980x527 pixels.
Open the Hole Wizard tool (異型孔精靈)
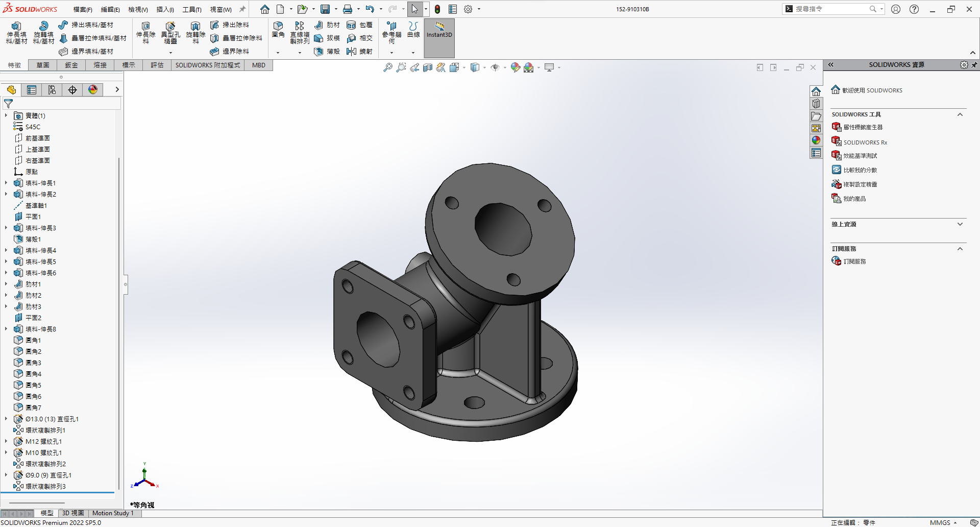click(x=170, y=33)
